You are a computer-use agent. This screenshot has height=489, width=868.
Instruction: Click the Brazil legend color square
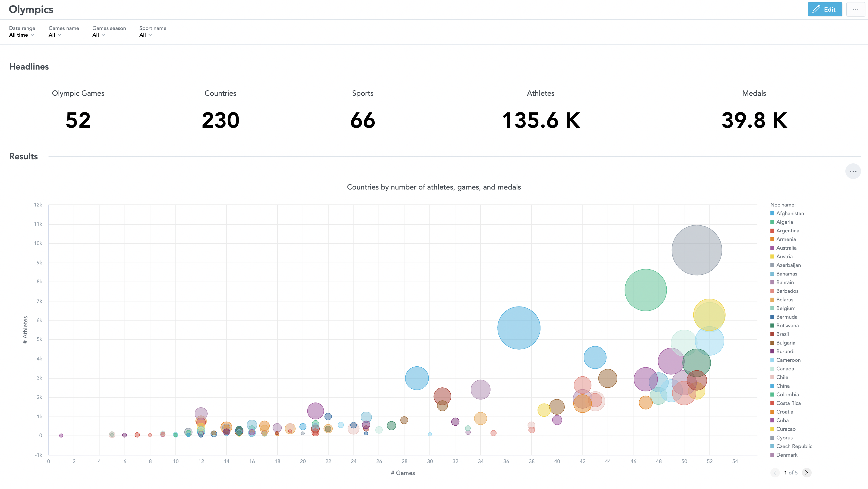point(772,334)
